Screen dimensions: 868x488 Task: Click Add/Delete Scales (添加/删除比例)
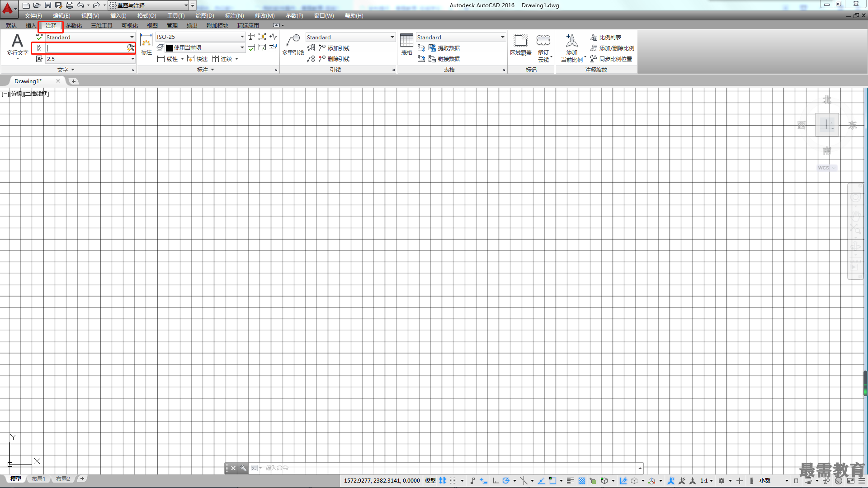[x=612, y=48]
